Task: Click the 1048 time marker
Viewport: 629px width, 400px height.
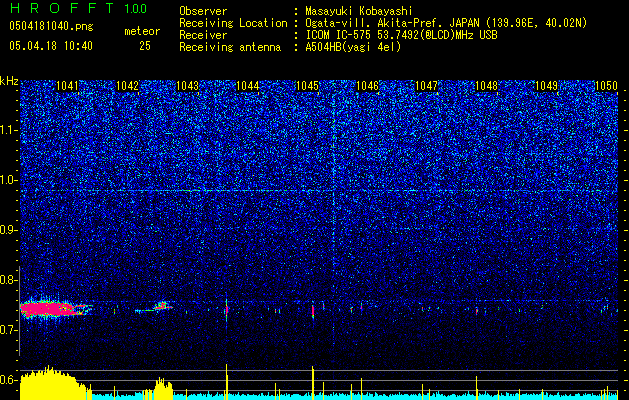Action: tap(486, 86)
